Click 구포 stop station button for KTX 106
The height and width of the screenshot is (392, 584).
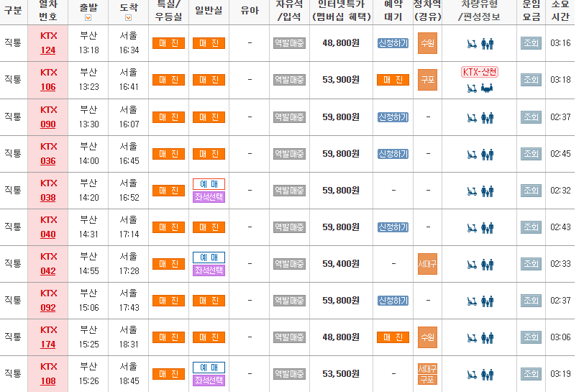pos(427,80)
